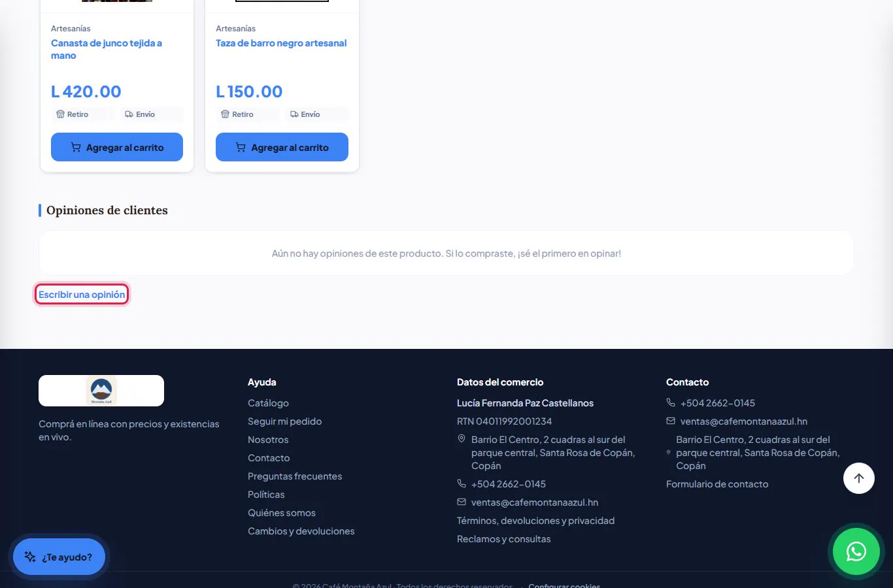The image size is (893, 588).
Task: Click phone number in Datos del comercio
Action: coord(509,484)
